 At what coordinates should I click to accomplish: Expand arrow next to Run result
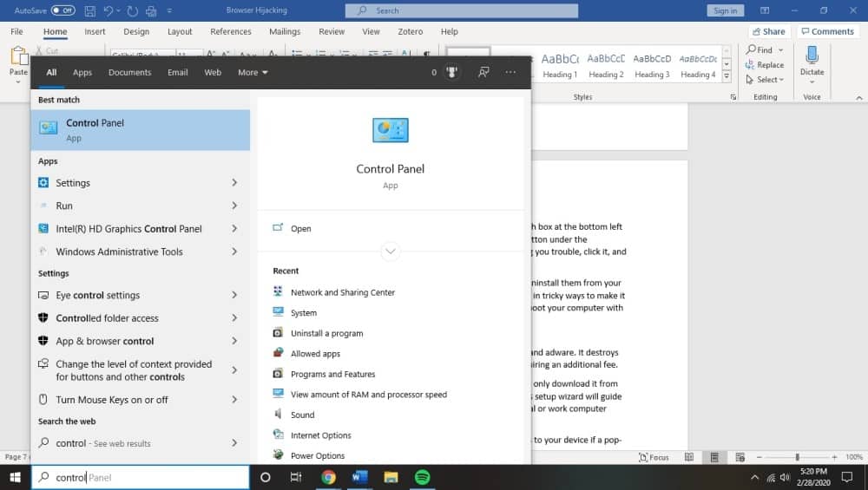pyautogui.click(x=234, y=206)
